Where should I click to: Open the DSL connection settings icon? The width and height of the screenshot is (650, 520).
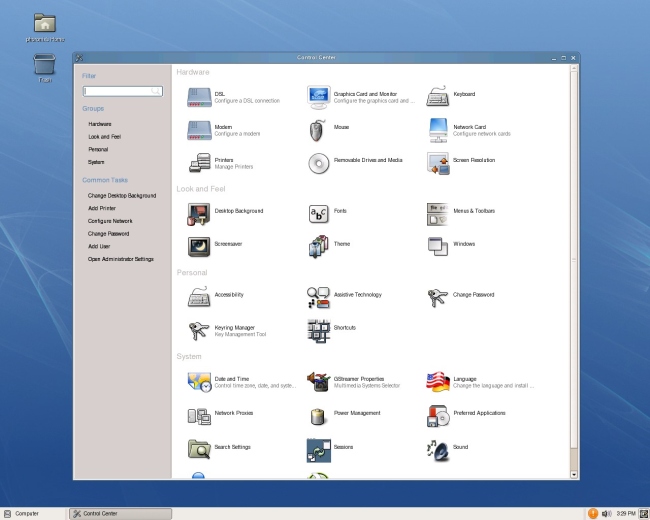pyautogui.click(x=198, y=97)
